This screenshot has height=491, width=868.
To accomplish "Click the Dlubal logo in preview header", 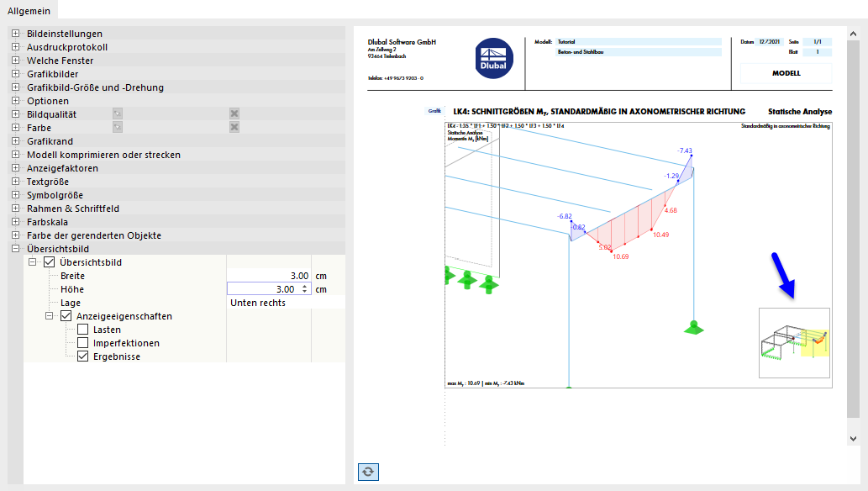I will coord(494,58).
